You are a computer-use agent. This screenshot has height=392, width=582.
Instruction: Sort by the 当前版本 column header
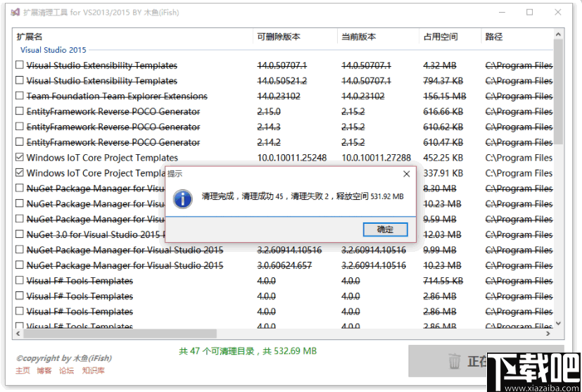coord(378,37)
